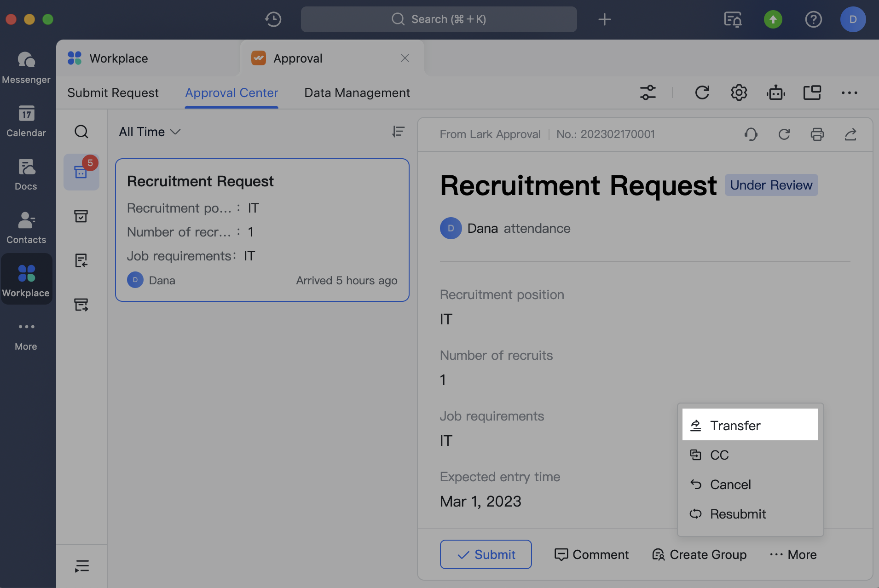The image size is (879, 588).
Task: Switch to the Data Management tab
Action: point(357,92)
